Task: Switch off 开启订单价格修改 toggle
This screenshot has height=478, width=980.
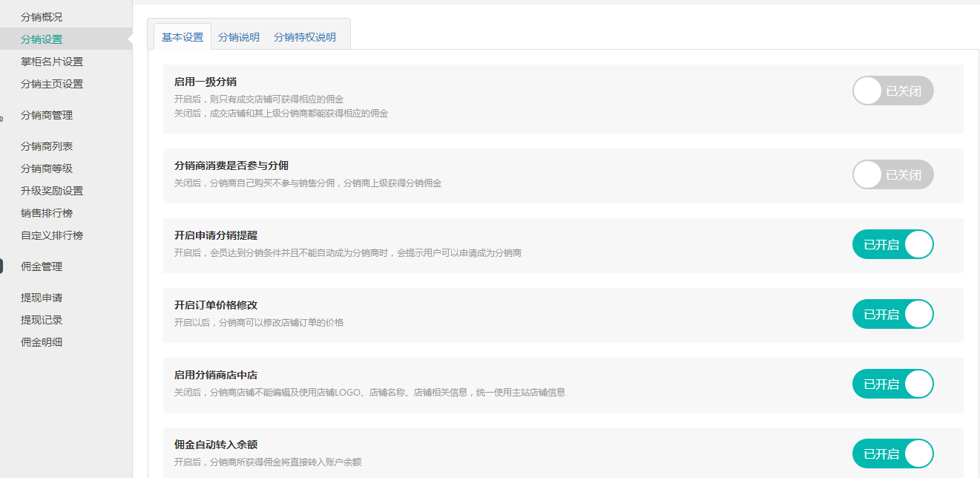Action: (x=892, y=315)
